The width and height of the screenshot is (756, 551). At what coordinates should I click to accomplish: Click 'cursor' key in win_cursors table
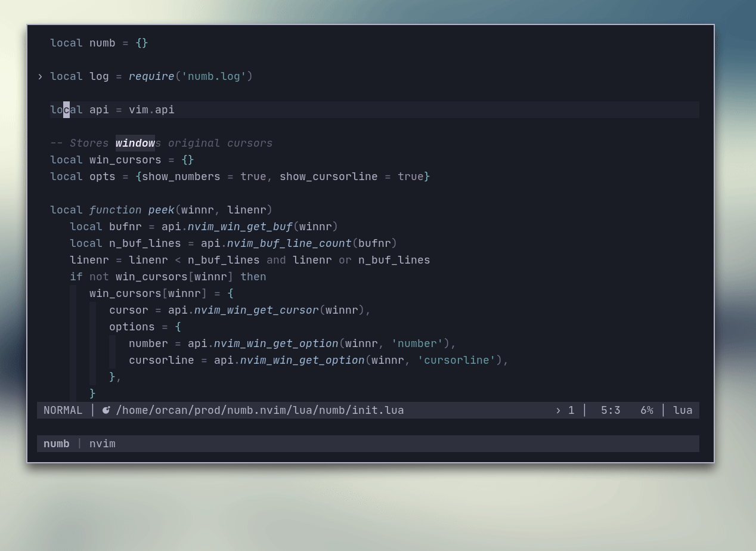[x=129, y=310]
